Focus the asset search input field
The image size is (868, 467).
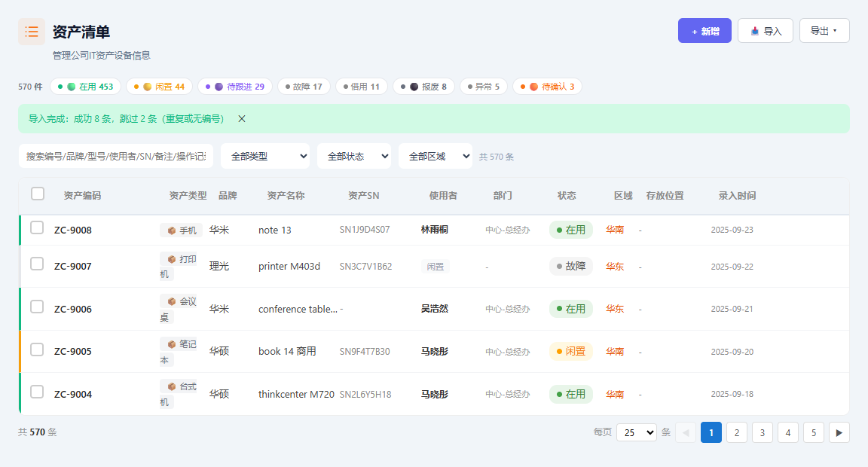[x=116, y=157]
